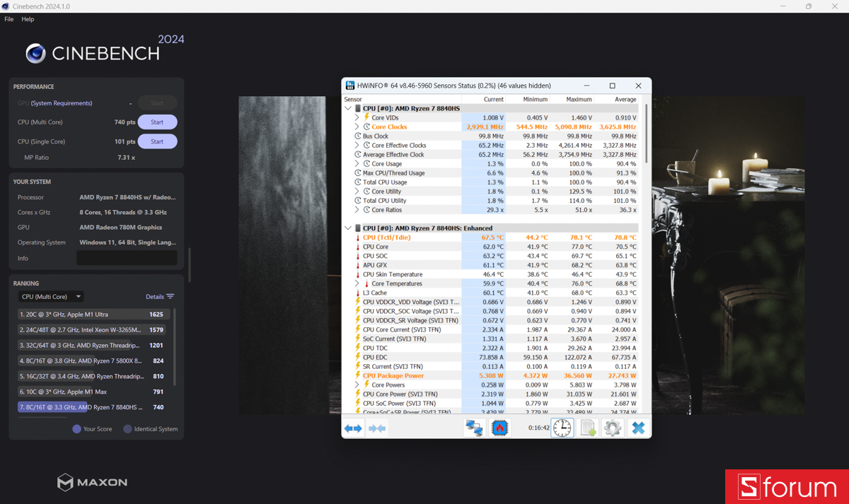Viewport: 849px width, 504px height.
Task: Click the MAXON logo
Action: [93, 483]
